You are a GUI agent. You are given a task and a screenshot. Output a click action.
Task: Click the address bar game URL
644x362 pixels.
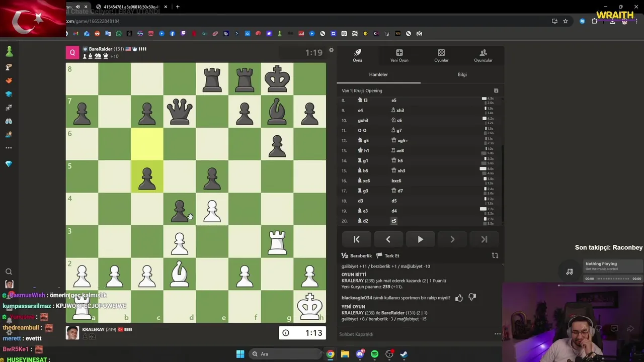pyautogui.click(x=93, y=21)
